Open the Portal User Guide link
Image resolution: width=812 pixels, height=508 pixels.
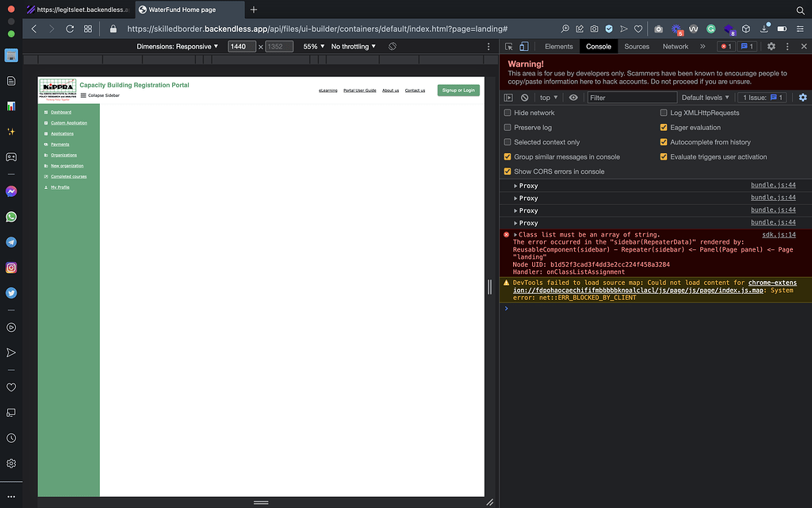pos(359,90)
